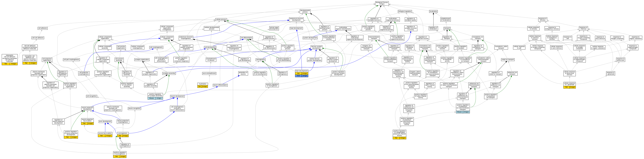Image resolution: width=644 pixels, height=159 pixels.
Task: Select the developmental process node
Action: coord(305,11)
